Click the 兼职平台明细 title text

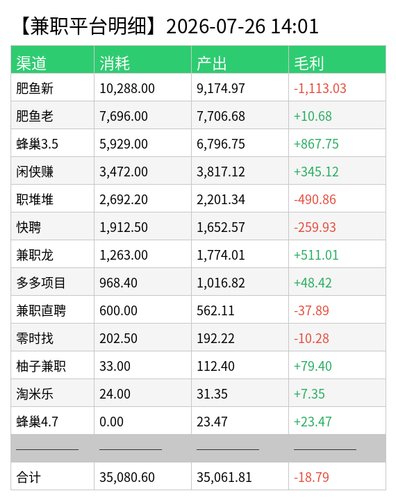tap(88, 26)
